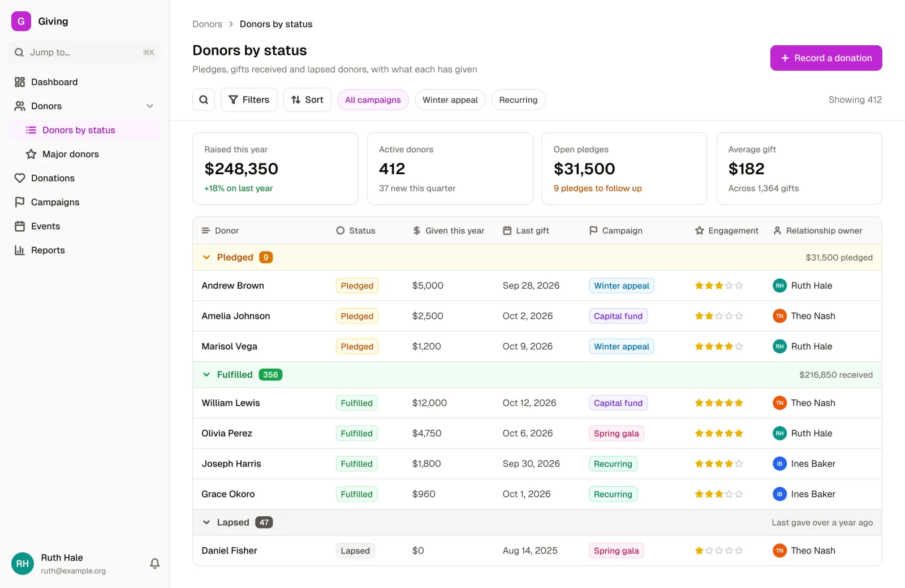Image resolution: width=905 pixels, height=588 pixels.
Task: Click the Campaign column header
Action: (x=616, y=231)
